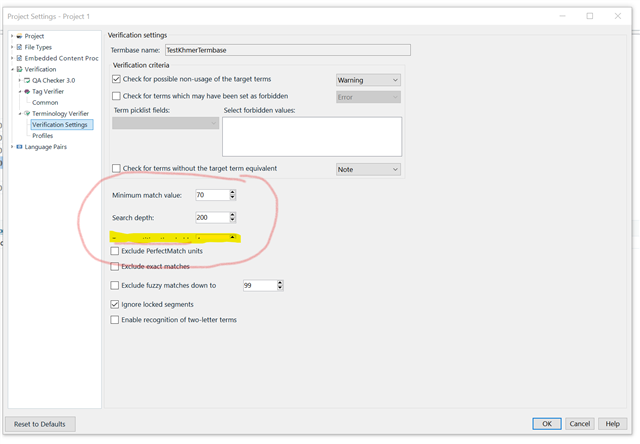Viewport: 640px width, 444px height.
Task: Select Tag Verifier tree item
Action: point(48,91)
